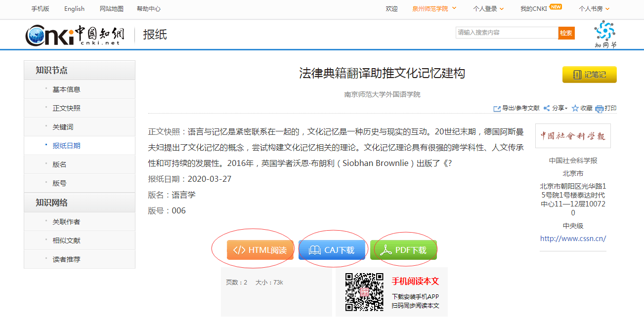Expand the 个人书房 dropdown menu
This screenshot has height=326, width=644.
[x=594, y=9]
